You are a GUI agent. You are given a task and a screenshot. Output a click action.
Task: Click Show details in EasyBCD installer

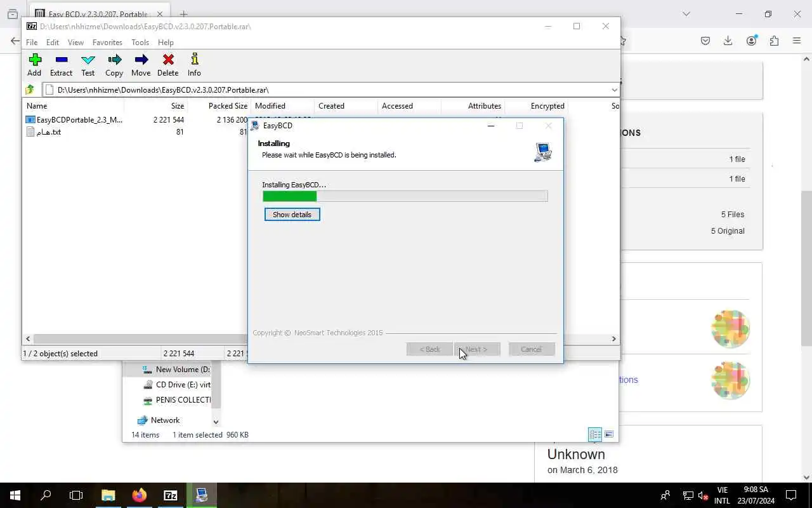[x=292, y=215]
